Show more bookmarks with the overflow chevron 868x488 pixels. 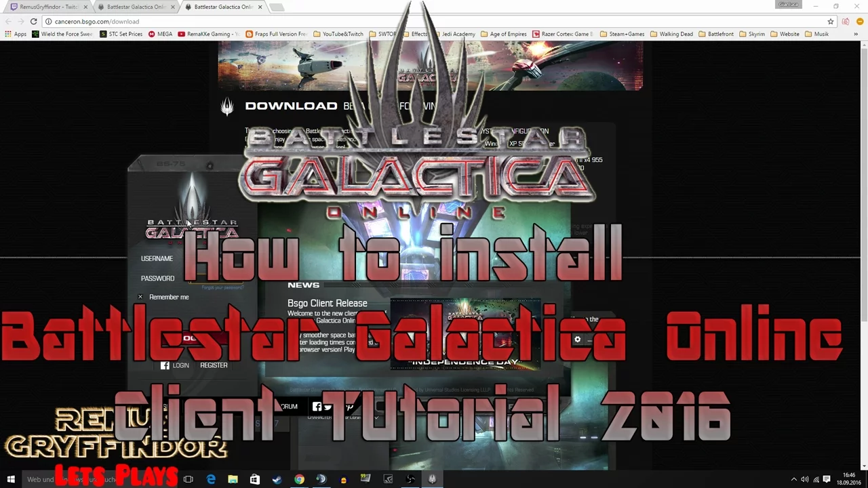pyautogui.click(x=856, y=34)
